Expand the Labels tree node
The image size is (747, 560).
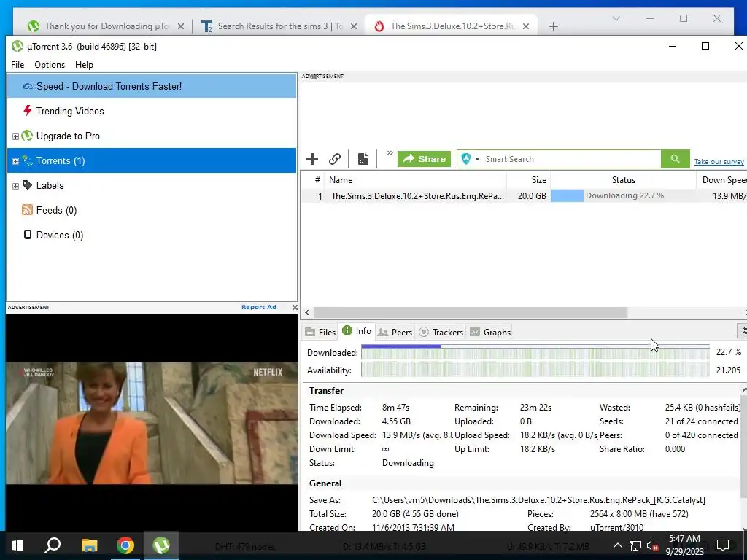tap(15, 186)
